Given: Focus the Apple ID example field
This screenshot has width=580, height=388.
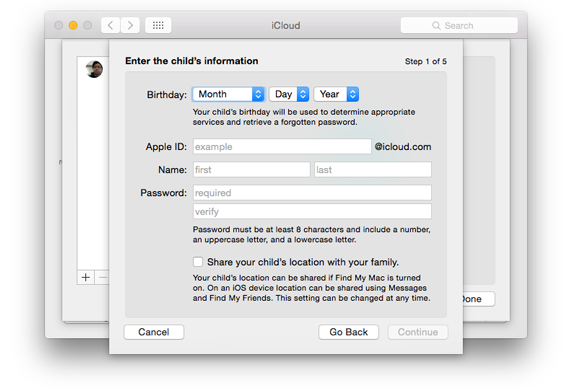Looking at the screenshot, I should pyautogui.click(x=282, y=146).
